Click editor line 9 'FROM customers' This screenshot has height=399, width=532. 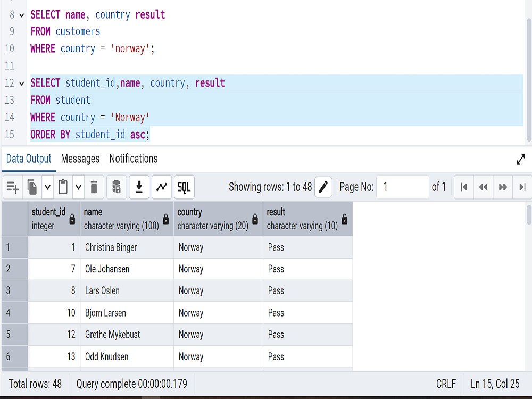pos(65,31)
